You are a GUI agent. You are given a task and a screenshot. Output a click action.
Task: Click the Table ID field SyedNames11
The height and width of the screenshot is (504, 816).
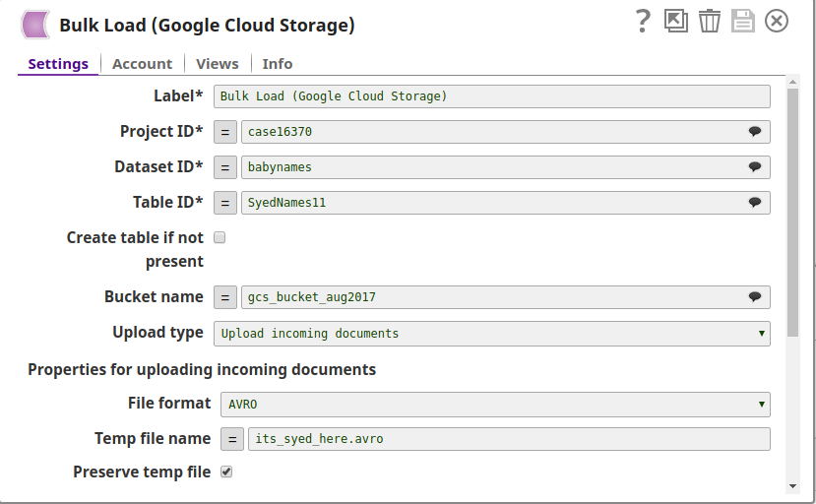pyautogui.click(x=505, y=203)
